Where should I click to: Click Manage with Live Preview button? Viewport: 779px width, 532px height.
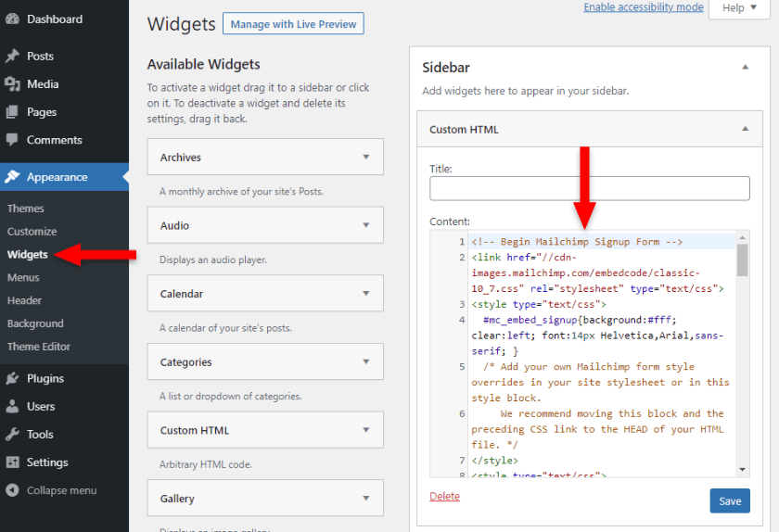pyautogui.click(x=293, y=24)
